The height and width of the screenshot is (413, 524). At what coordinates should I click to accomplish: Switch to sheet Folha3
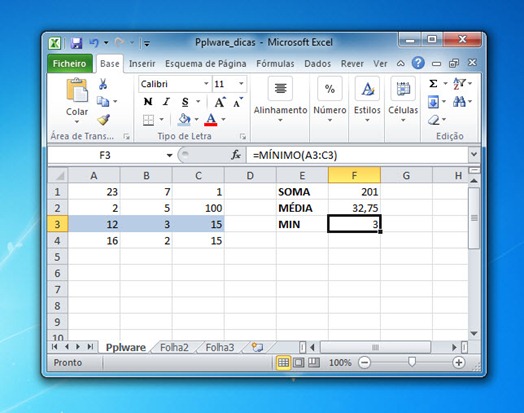pyautogui.click(x=220, y=348)
